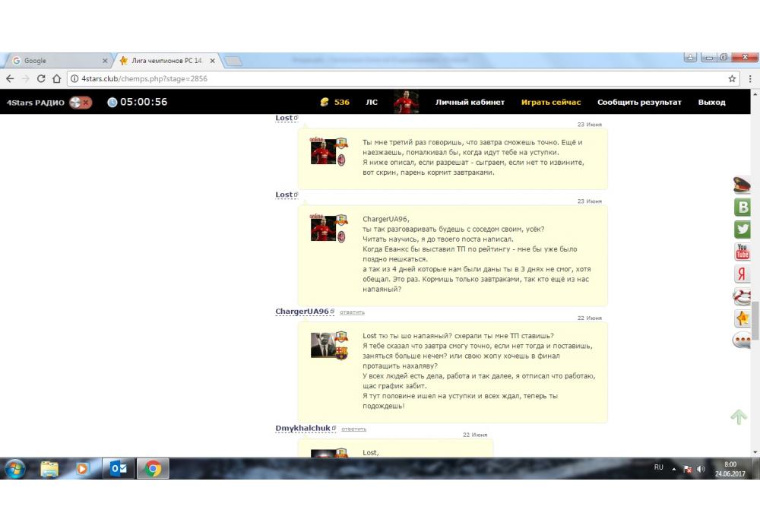Bookmark this page with star icon
760x532 pixels.
[733, 78]
